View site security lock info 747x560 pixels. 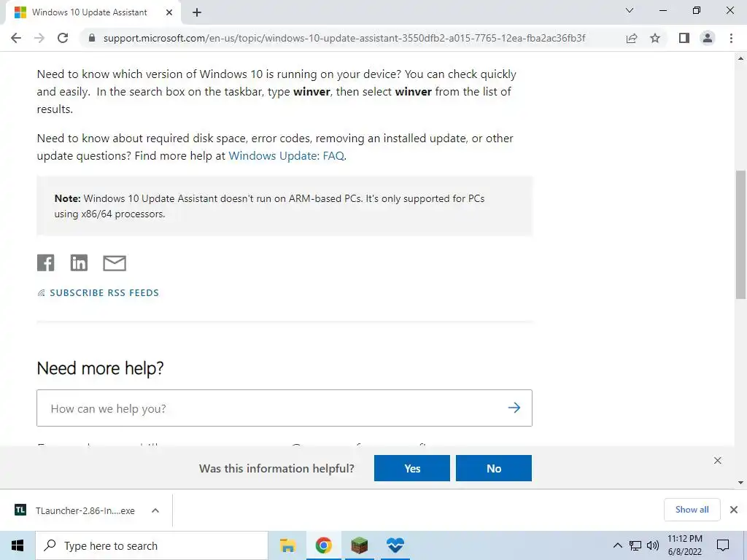[x=92, y=38]
